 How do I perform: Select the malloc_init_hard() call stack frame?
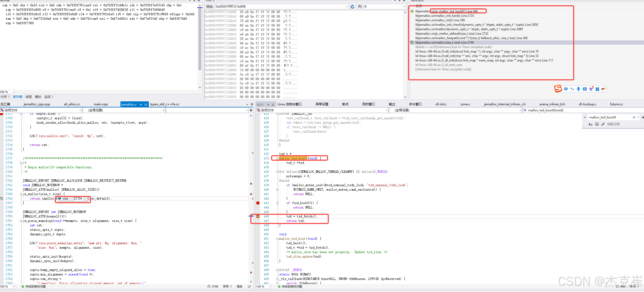(445, 16)
